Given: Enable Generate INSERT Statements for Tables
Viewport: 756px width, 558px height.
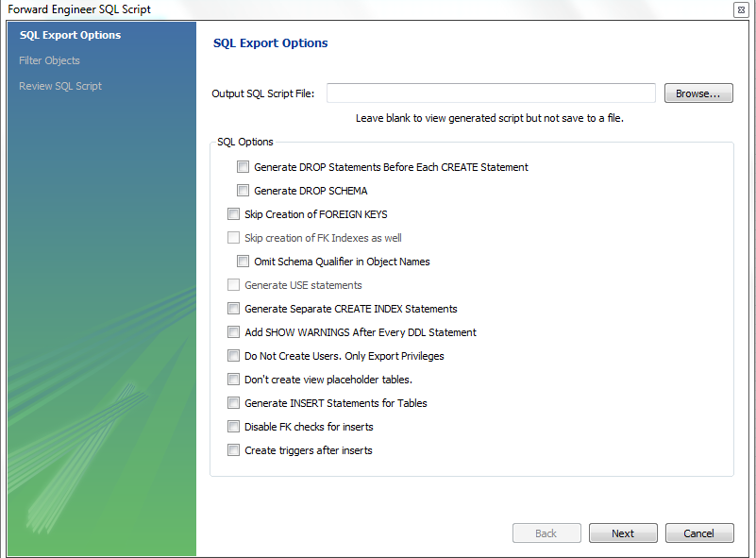Looking at the screenshot, I should (234, 403).
